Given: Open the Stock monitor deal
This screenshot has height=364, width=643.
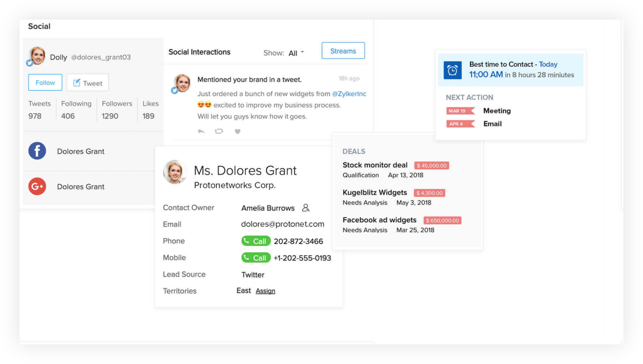Looking at the screenshot, I should (375, 165).
